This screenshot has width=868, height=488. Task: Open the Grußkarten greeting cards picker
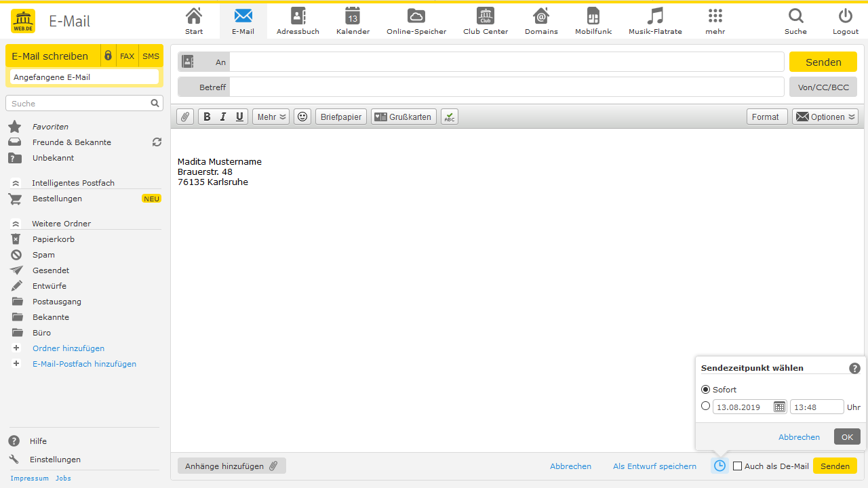(x=403, y=116)
